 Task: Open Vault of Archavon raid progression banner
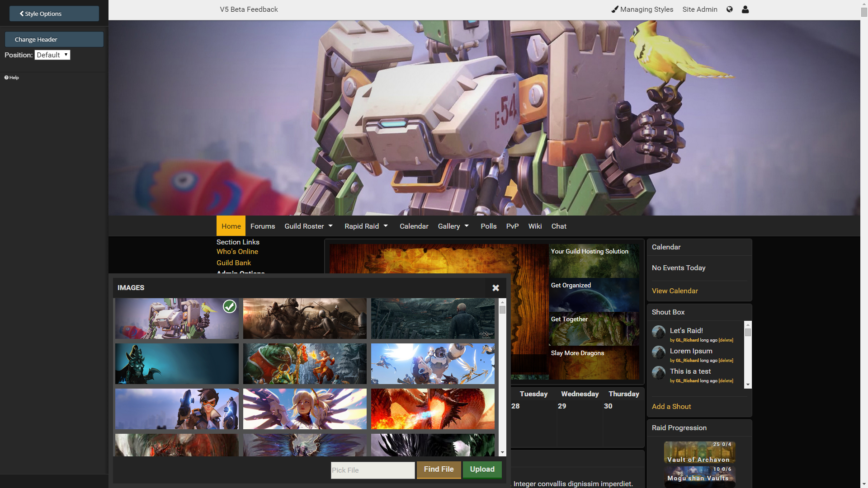(x=699, y=453)
